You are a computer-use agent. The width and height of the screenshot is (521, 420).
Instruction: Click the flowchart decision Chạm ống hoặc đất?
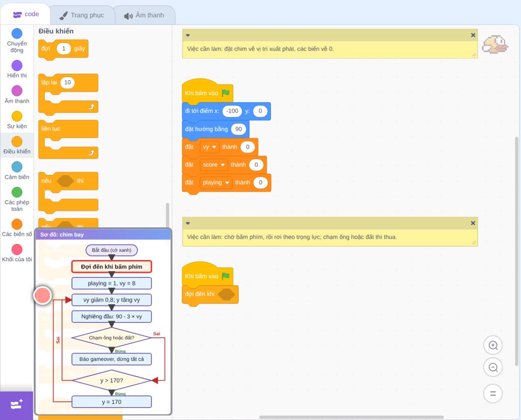(111, 338)
